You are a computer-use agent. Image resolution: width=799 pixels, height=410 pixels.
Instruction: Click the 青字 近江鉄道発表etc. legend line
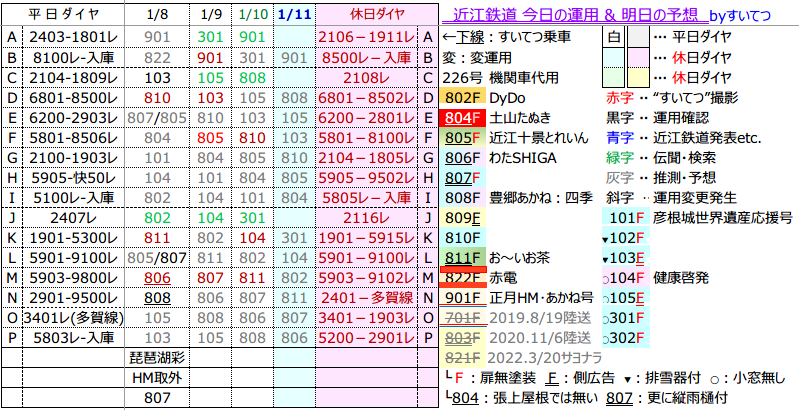pyautogui.click(x=683, y=138)
